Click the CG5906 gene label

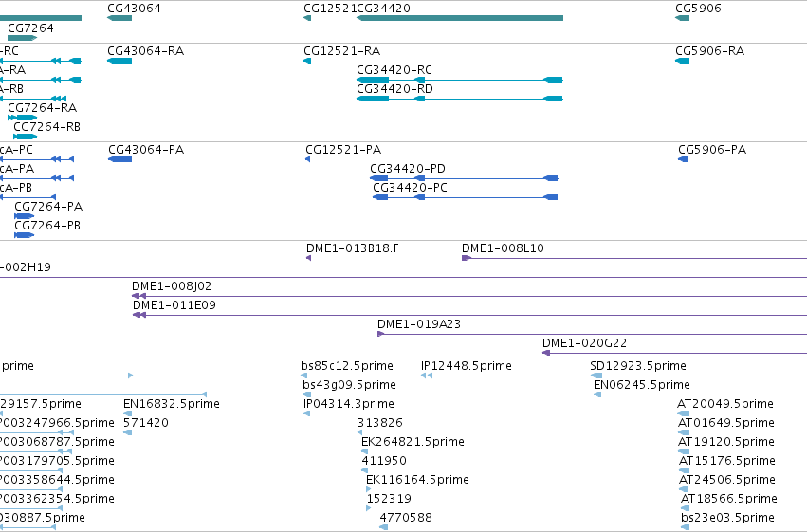click(698, 9)
